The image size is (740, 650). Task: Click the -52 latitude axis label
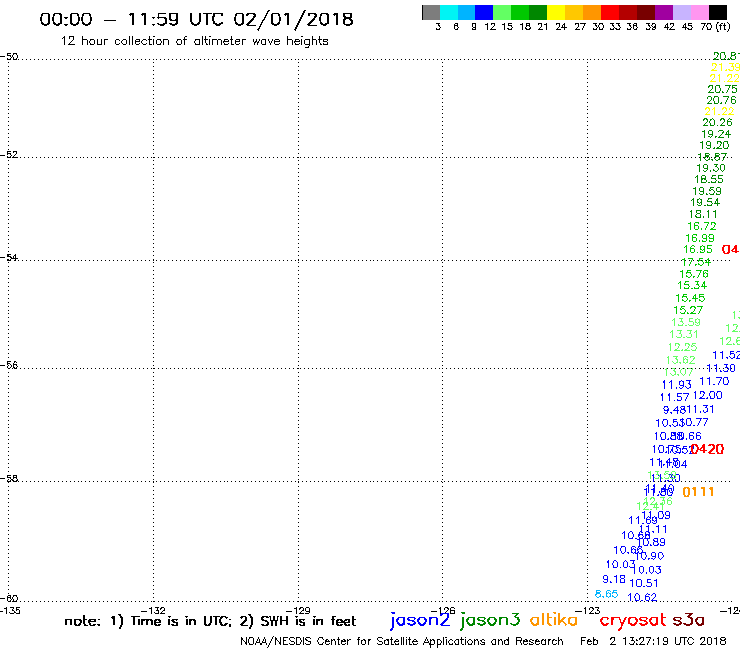click(x=9, y=154)
